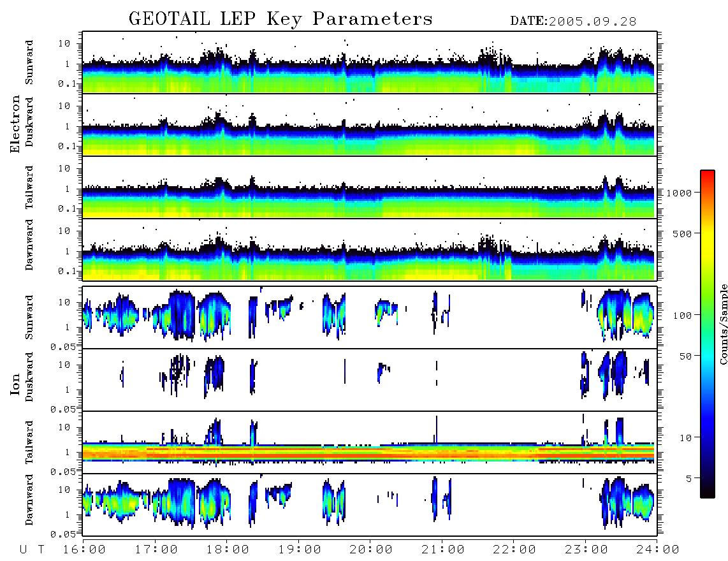Click the 0.1 tick of Electron Sunward panel

coord(66,84)
